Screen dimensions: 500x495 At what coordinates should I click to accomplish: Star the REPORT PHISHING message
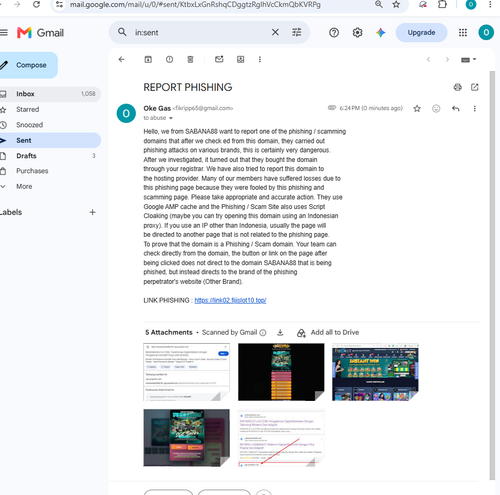[417, 108]
